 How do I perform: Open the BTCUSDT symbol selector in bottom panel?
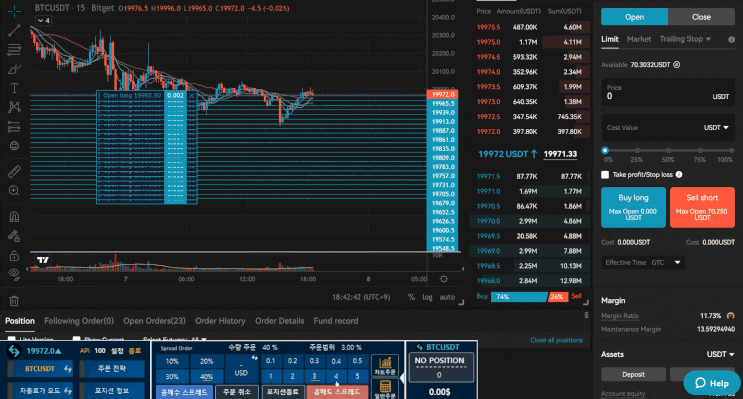tap(40, 369)
